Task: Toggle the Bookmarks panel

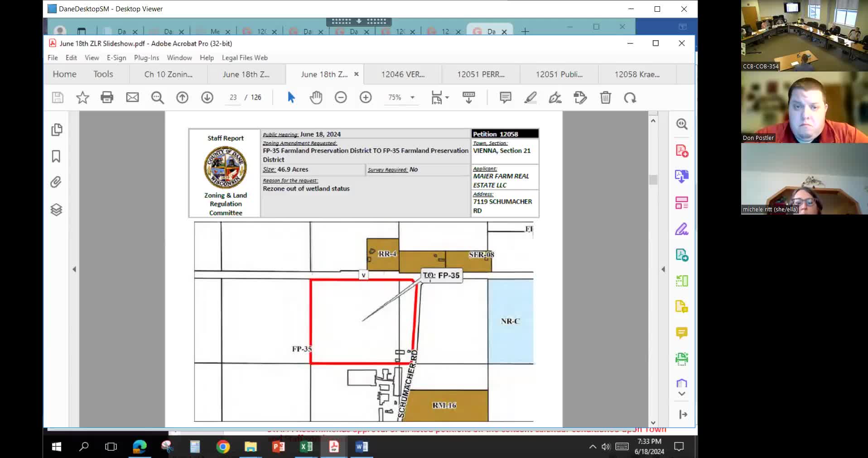Action: 56,156
